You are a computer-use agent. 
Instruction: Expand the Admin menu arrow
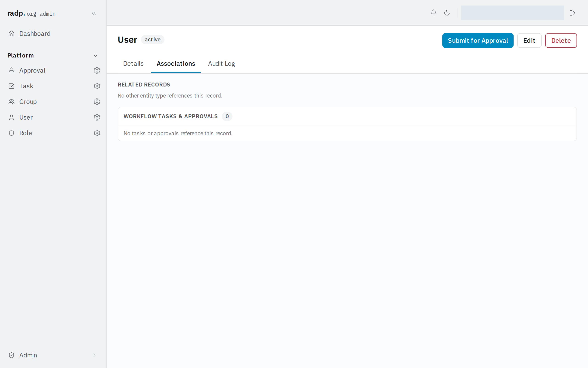tap(95, 355)
